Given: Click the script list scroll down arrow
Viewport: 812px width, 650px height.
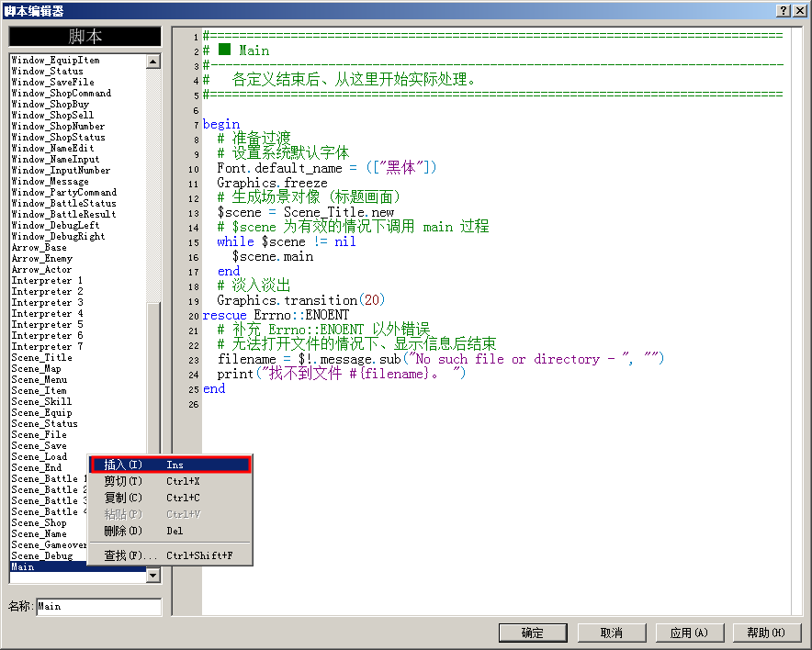Looking at the screenshot, I should (153, 575).
